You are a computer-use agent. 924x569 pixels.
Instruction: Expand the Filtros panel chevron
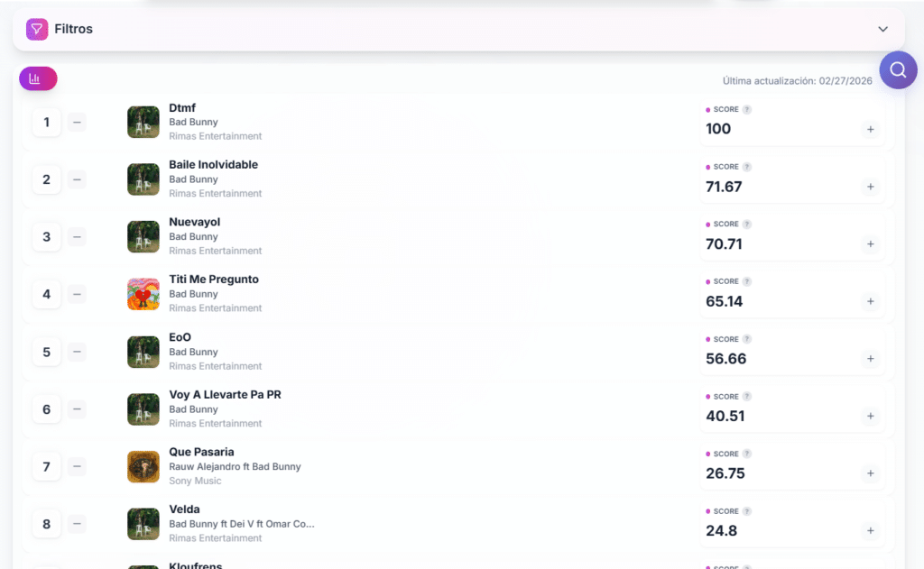[x=882, y=29]
